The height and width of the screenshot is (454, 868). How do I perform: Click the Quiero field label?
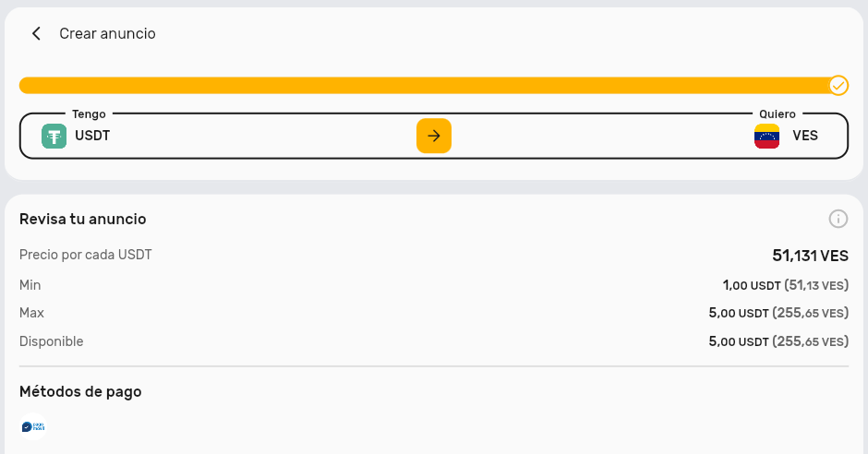pyautogui.click(x=778, y=113)
